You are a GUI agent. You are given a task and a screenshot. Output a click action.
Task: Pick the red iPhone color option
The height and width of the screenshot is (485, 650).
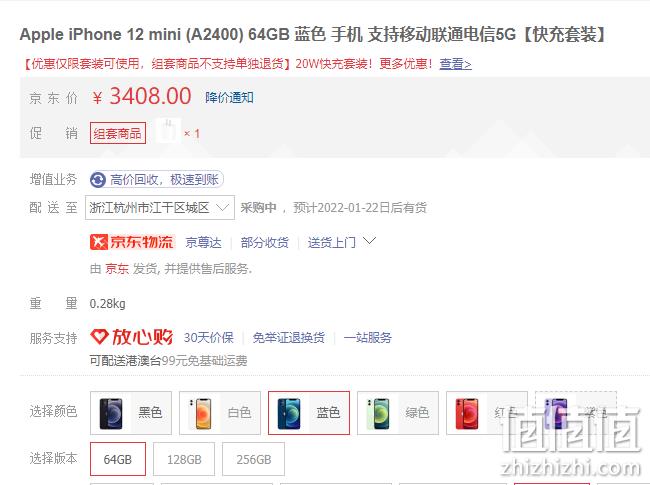487,413
